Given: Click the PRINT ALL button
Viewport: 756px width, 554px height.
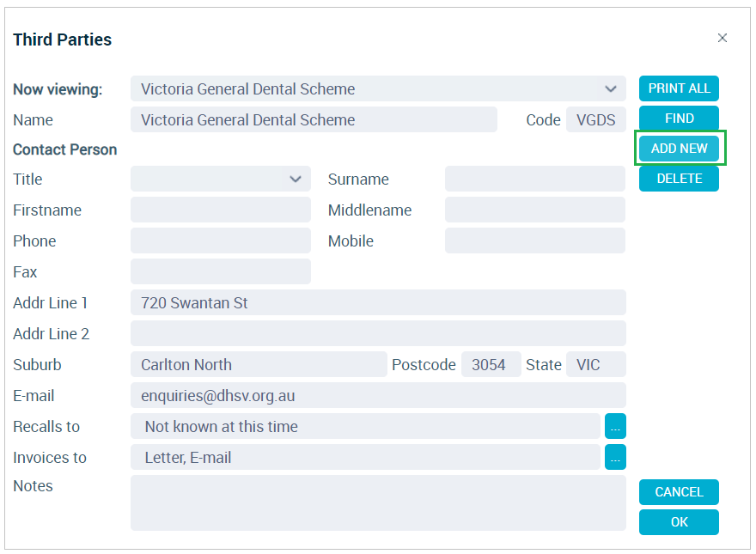Looking at the screenshot, I should 679,88.
